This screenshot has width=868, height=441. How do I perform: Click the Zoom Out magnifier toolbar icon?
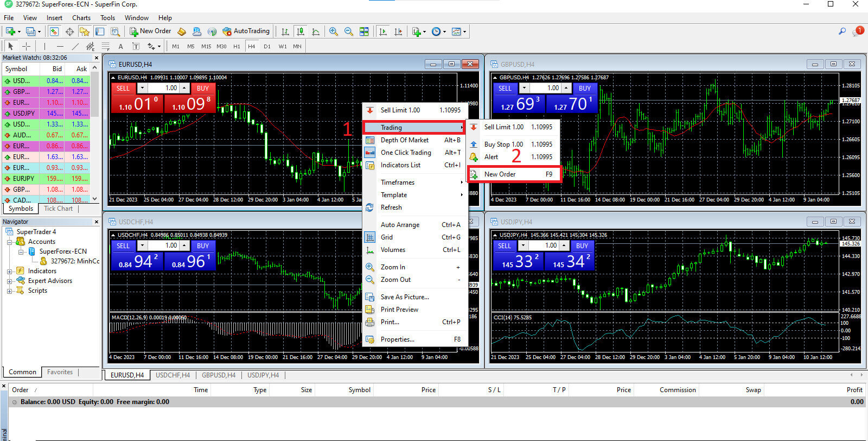coord(349,31)
